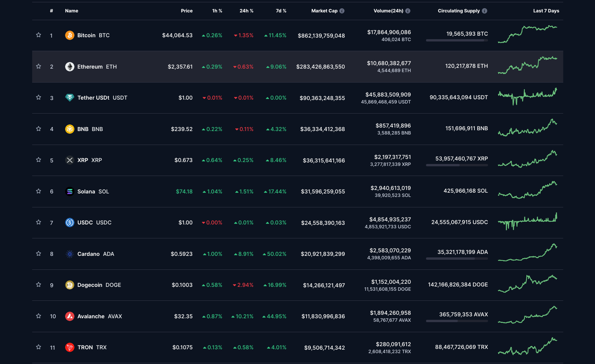Click the Ethereum logo icon
The height and width of the screenshot is (364, 595).
tap(70, 66)
